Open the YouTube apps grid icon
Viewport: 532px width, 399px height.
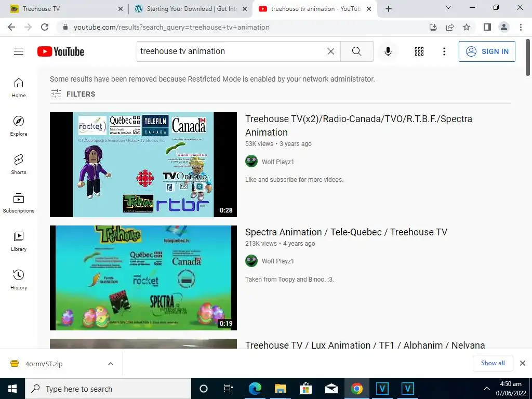[419, 51]
